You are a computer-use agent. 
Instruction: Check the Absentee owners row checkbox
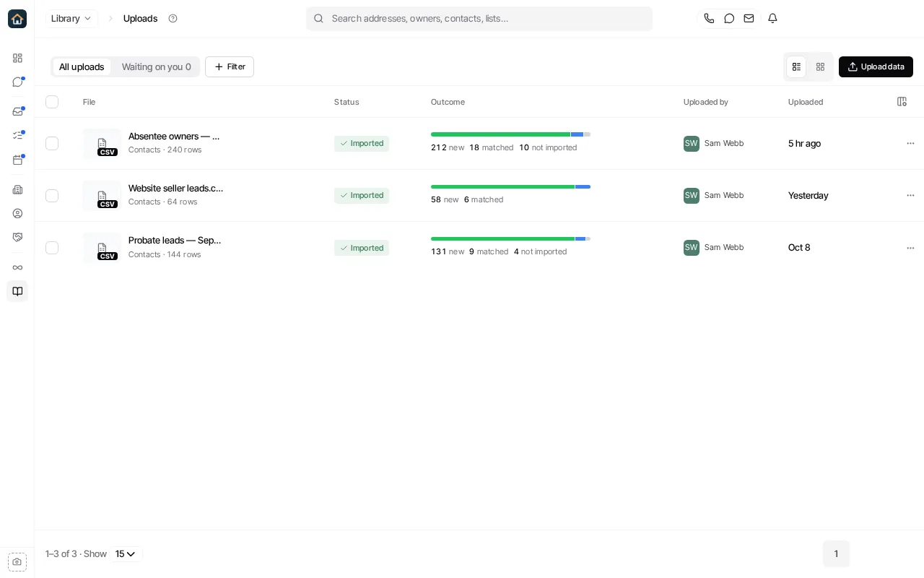click(x=52, y=143)
